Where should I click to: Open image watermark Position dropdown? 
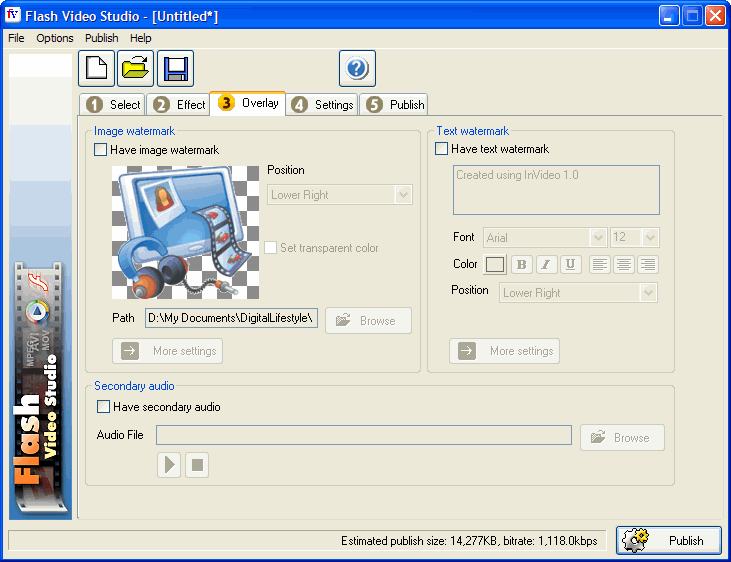(340, 194)
